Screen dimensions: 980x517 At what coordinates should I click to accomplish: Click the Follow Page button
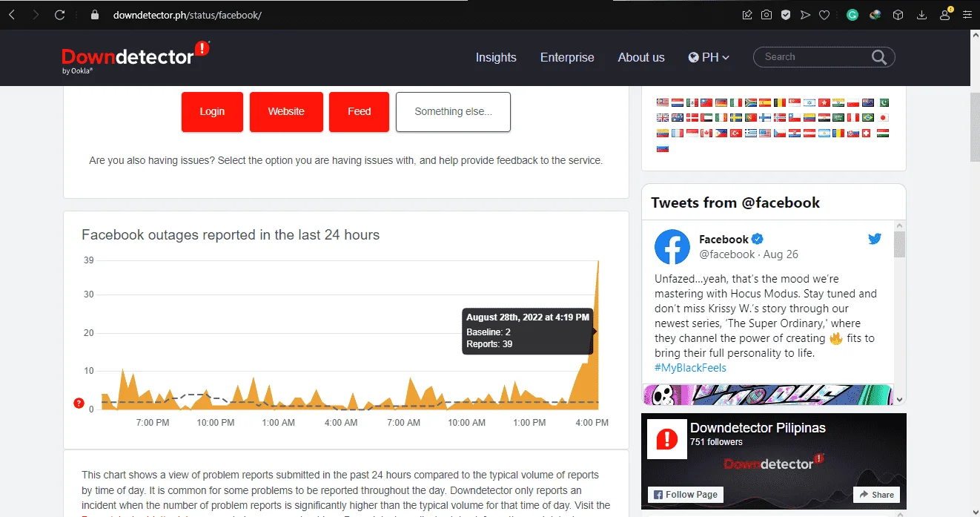coord(686,495)
